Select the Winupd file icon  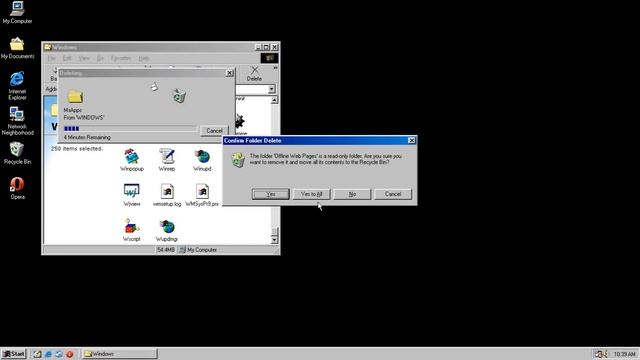click(x=202, y=157)
